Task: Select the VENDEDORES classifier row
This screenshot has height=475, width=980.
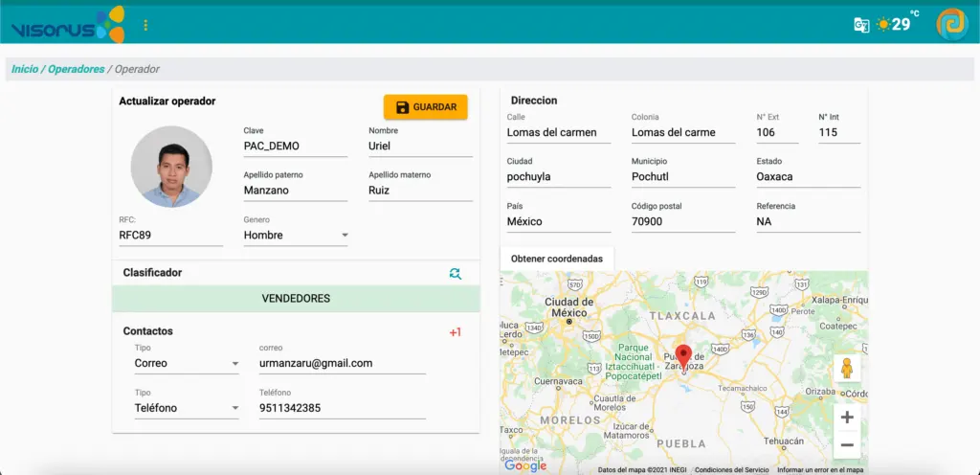Action: coord(296,299)
